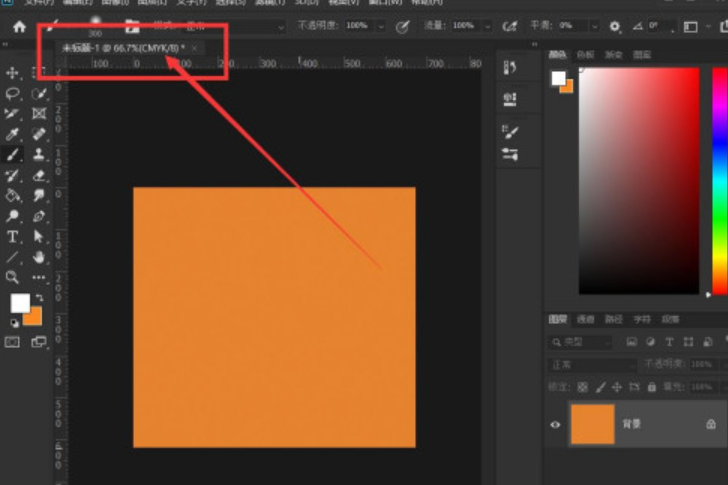This screenshot has height=485, width=728.
Task: Open the History panel icon
Action: coord(510,68)
